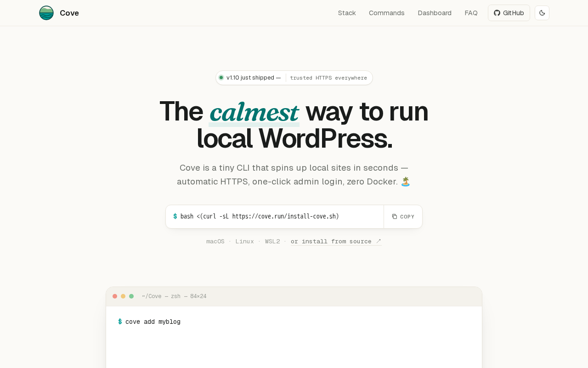Click the green terminal window dot
The image size is (588, 368).
[131, 296]
